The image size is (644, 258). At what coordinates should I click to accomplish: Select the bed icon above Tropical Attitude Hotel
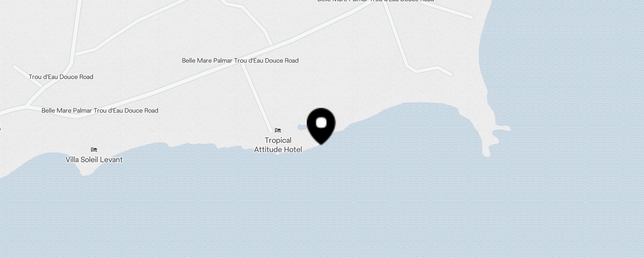[278, 130]
